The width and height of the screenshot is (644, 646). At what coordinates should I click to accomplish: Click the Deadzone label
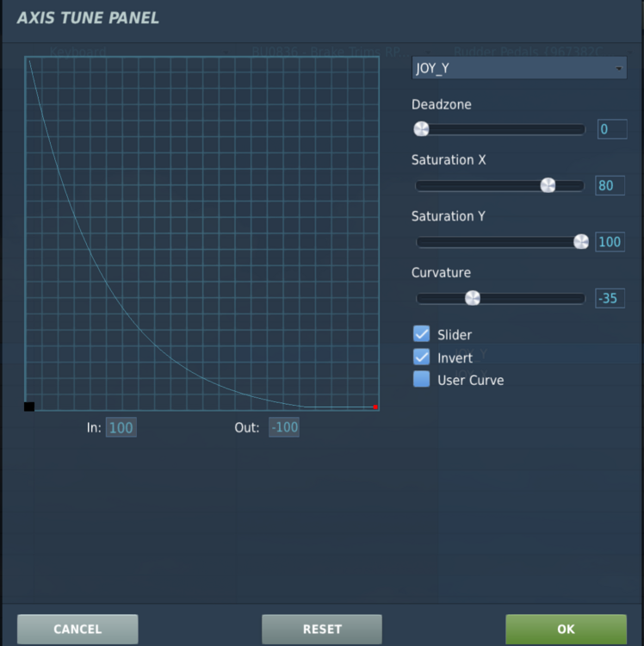pos(442,104)
